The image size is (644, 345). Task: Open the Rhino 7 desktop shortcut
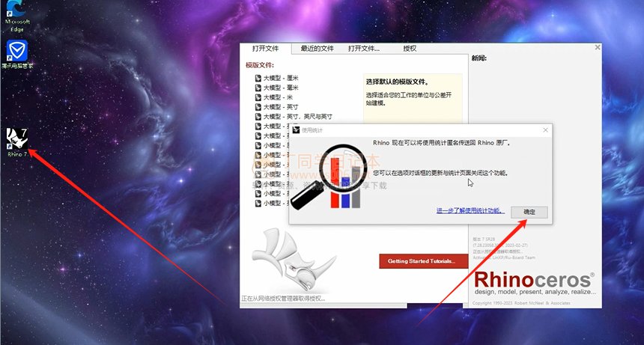[x=16, y=142]
